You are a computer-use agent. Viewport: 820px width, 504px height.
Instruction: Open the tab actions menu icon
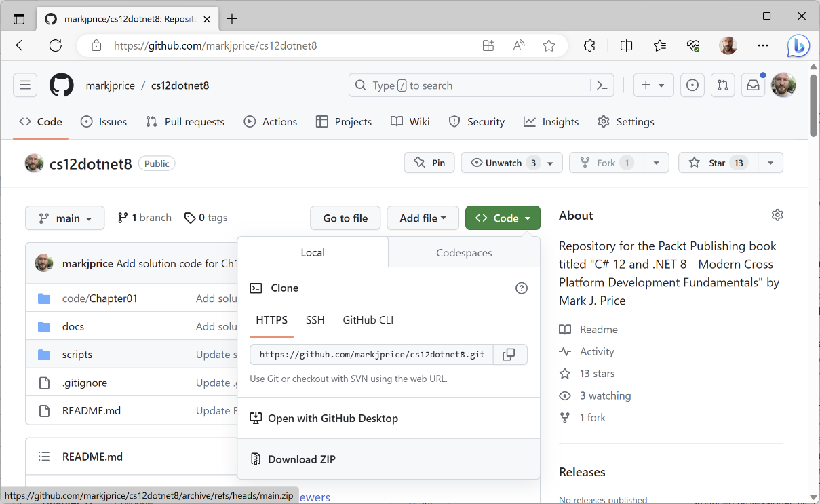point(19,18)
